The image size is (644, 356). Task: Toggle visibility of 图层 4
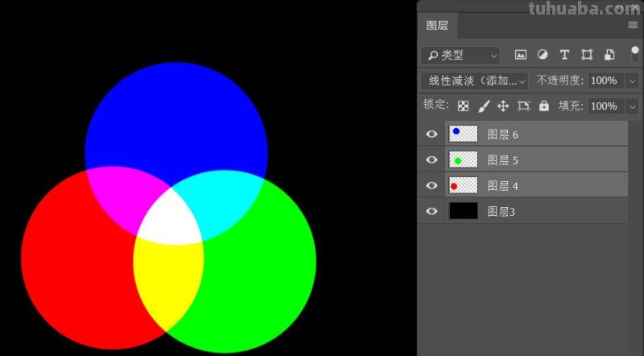click(432, 186)
